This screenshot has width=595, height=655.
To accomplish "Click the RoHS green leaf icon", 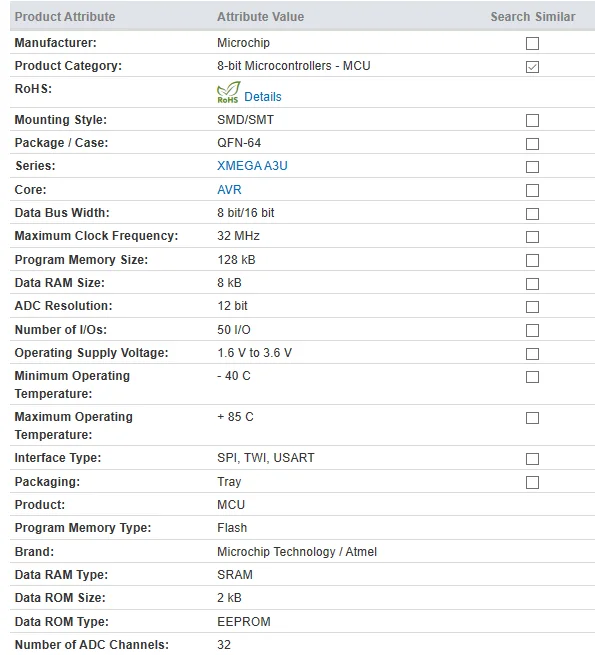I will pyautogui.click(x=228, y=92).
